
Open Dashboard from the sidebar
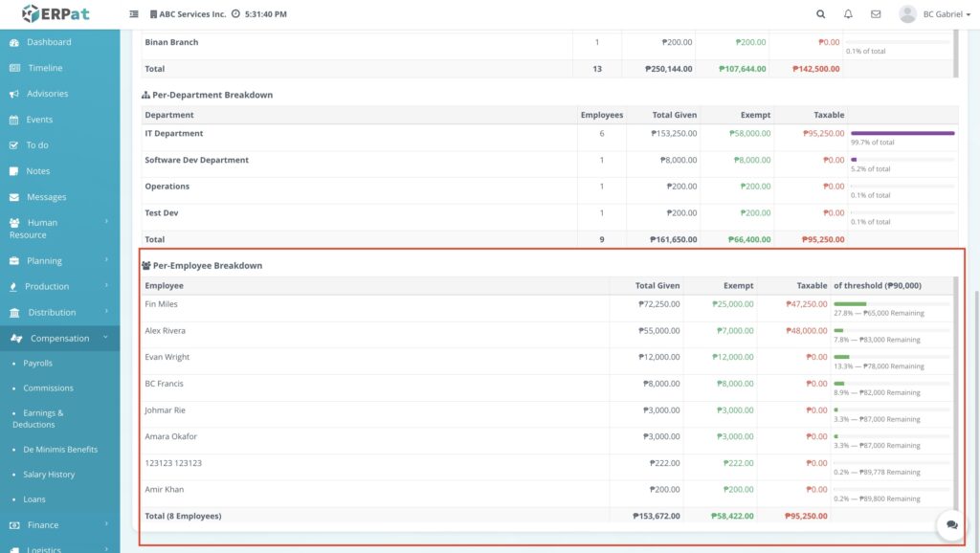click(48, 42)
